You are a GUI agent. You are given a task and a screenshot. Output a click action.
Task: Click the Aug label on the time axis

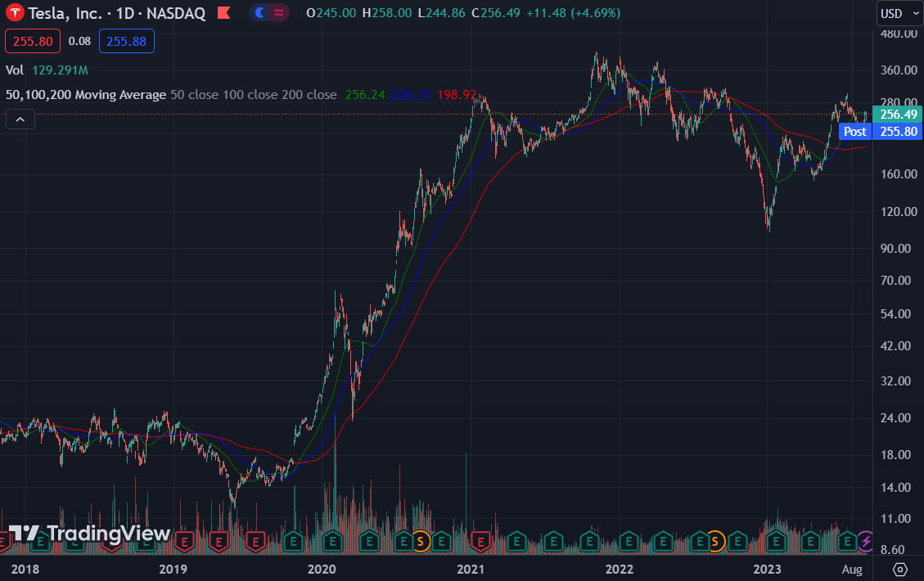[x=852, y=570]
